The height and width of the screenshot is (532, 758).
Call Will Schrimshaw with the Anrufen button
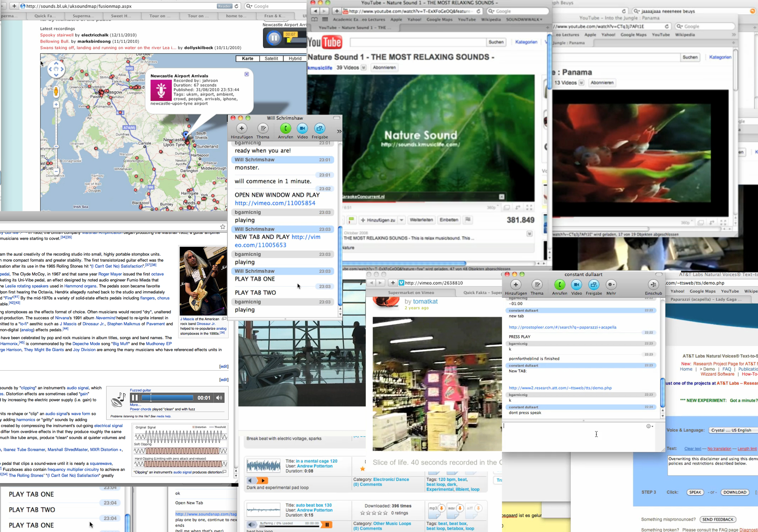[x=285, y=131]
